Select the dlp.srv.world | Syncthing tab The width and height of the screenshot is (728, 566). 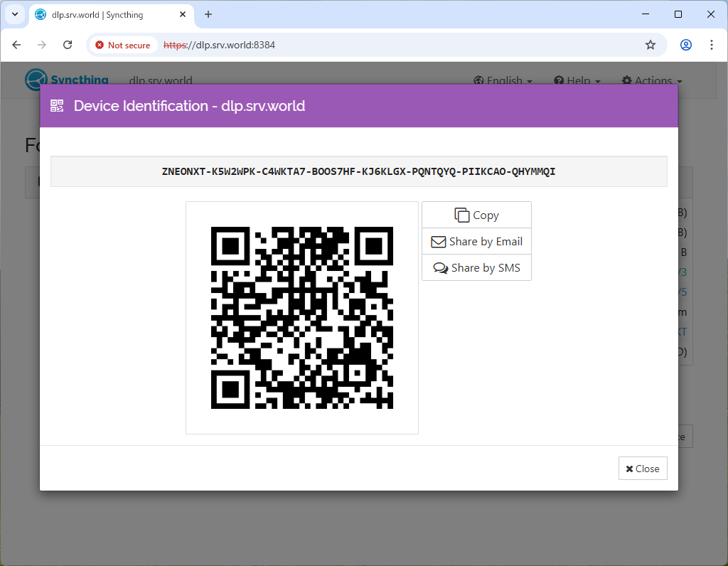(110, 15)
